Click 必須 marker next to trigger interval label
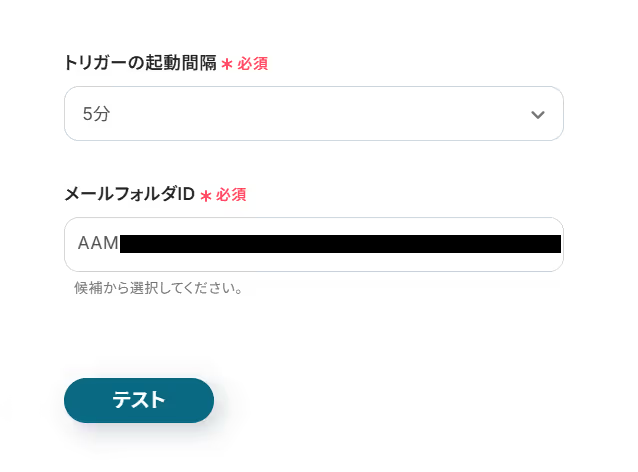Screen dimensions: 638x472 (x=252, y=64)
